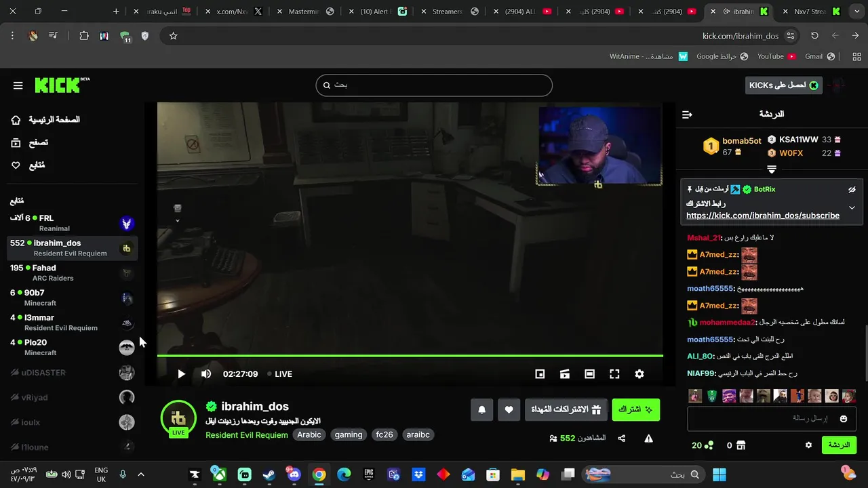Image resolution: width=868 pixels, height=488 pixels.
Task: Open the Browse sidebar icon
Action: pyautogui.click(x=16, y=143)
